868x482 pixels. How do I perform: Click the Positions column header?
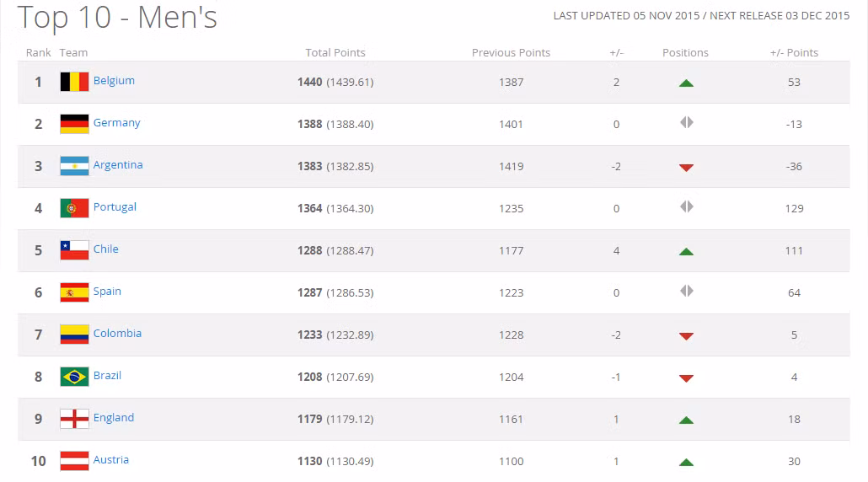tap(685, 52)
